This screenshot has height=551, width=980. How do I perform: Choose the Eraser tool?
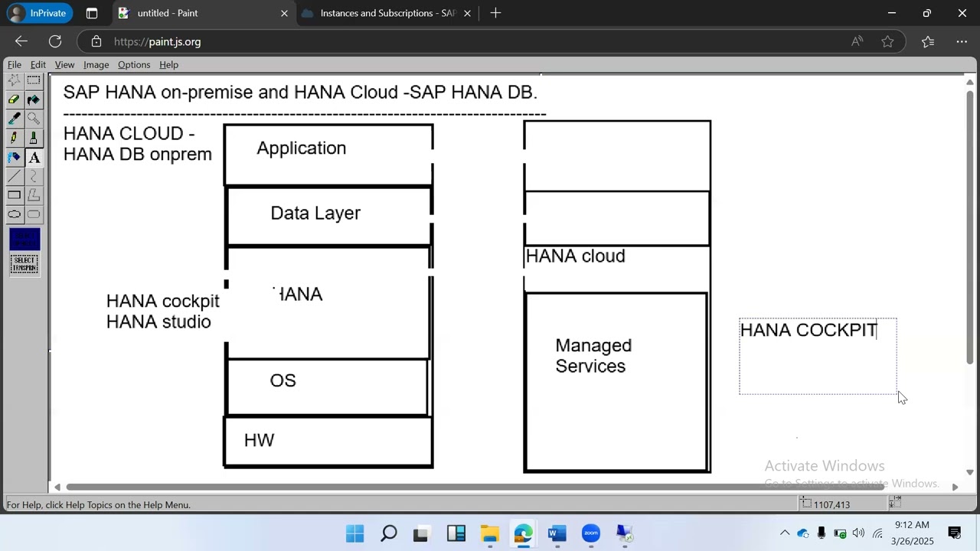pos(15,99)
